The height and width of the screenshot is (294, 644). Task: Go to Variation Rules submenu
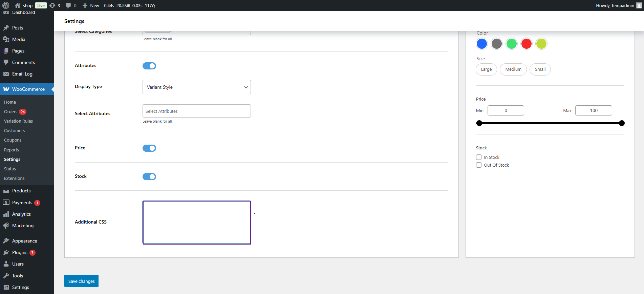coord(18,121)
